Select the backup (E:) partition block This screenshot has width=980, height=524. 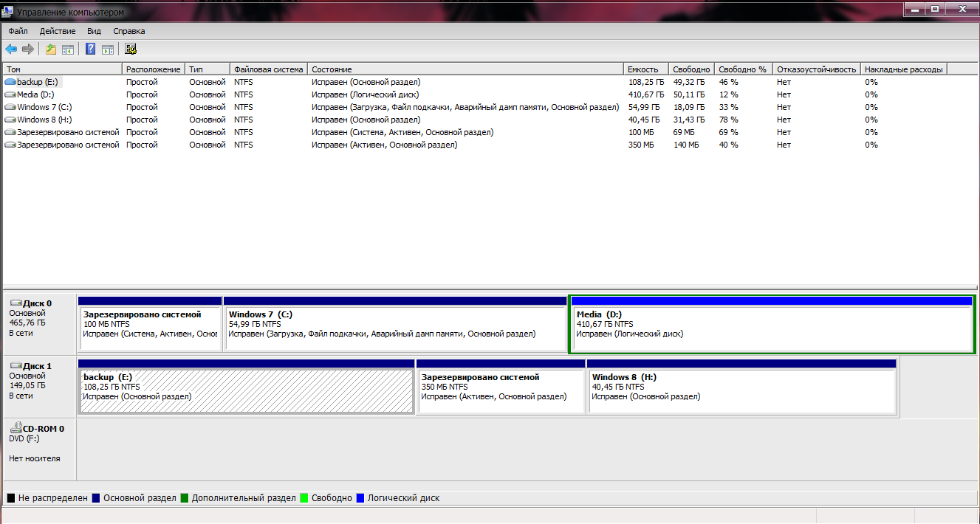click(x=246, y=387)
